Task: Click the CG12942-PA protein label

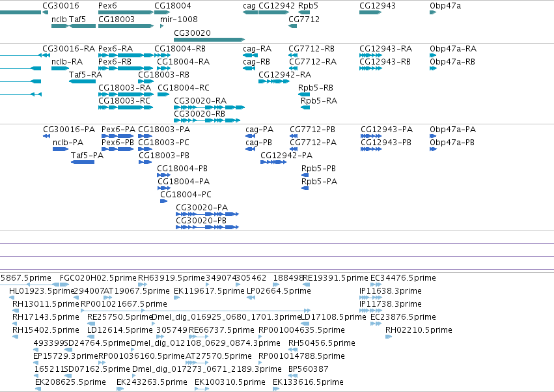Action: tap(286, 156)
